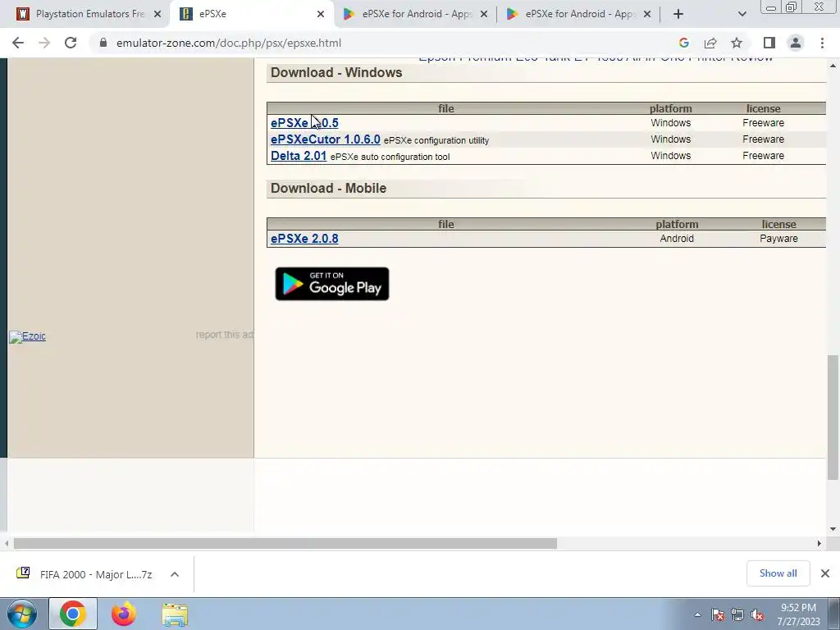Viewport: 840px width, 630px height.
Task: Close the downloads bar
Action: click(825, 573)
